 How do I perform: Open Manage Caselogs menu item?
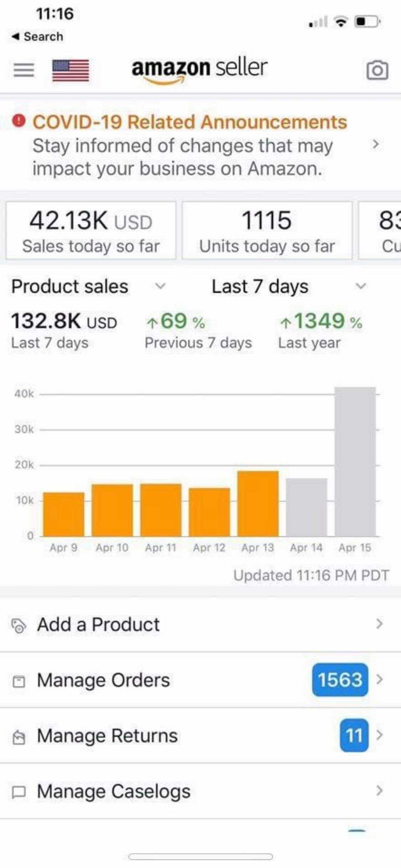click(x=113, y=791)
